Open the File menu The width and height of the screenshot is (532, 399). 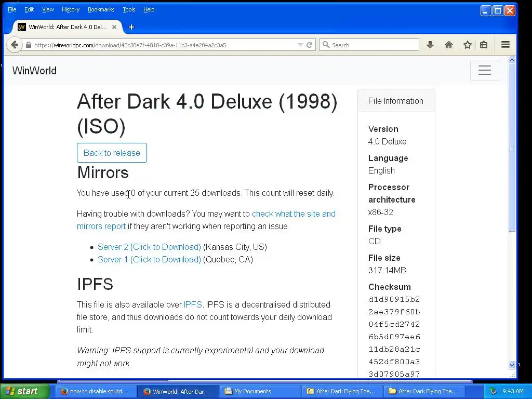(x=12, y=9)
